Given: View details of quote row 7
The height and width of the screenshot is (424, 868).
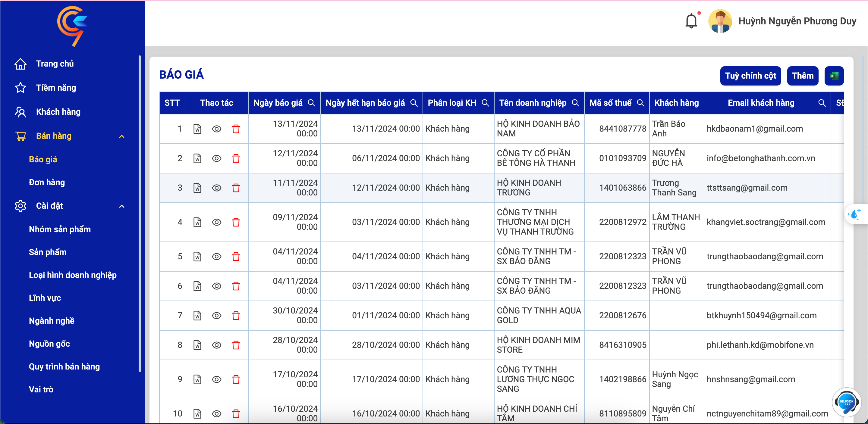Looking at the screenshot, I should (x=217, y=316).
